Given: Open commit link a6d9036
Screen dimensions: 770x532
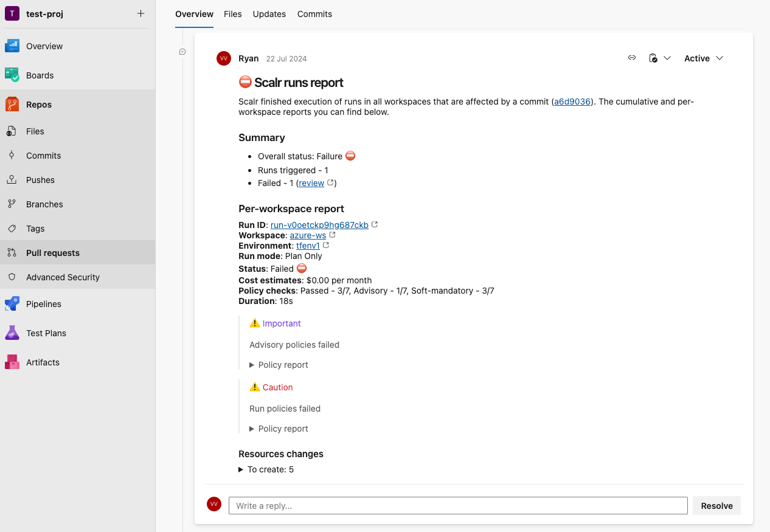Looking at the screenshot, I should 572,102.
